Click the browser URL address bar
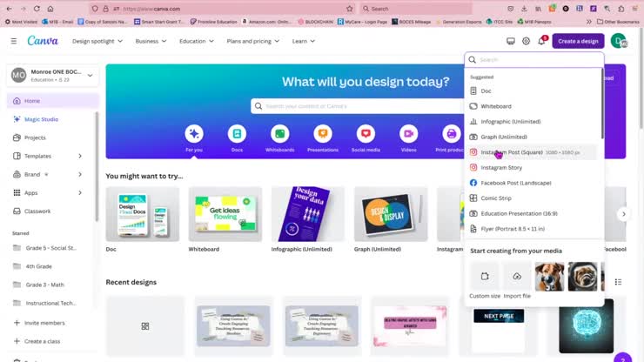Image resolution: width=644 pixels, height=362 pixels. pos(222,9)
